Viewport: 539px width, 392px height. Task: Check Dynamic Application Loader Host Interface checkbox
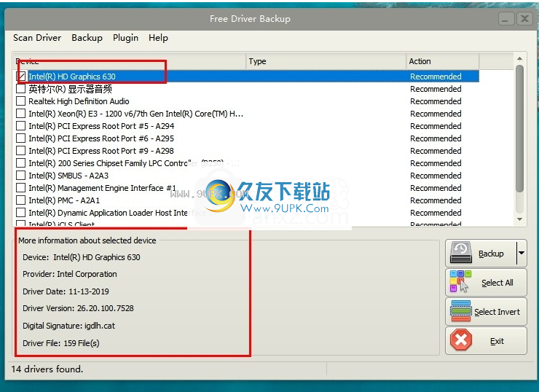[21, 213]
